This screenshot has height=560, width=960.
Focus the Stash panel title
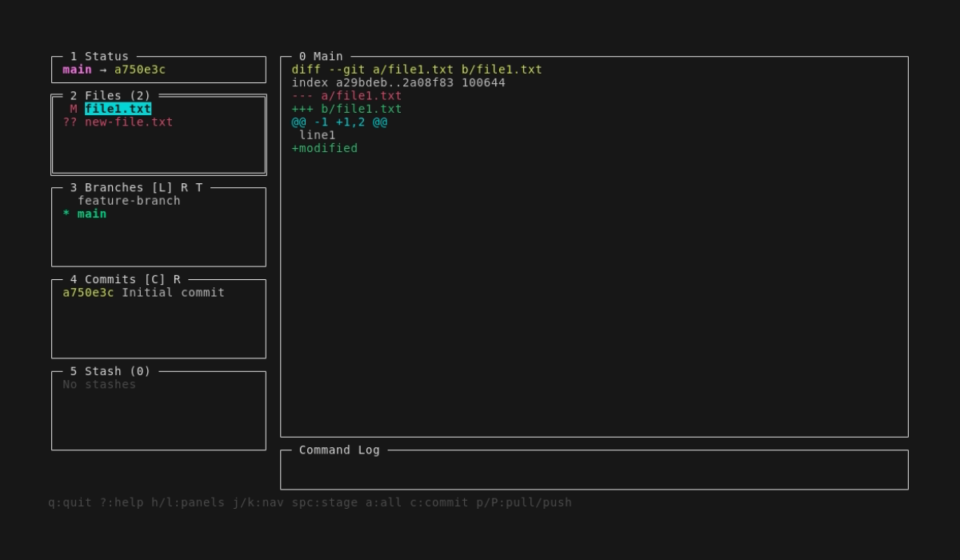[110, 372]
